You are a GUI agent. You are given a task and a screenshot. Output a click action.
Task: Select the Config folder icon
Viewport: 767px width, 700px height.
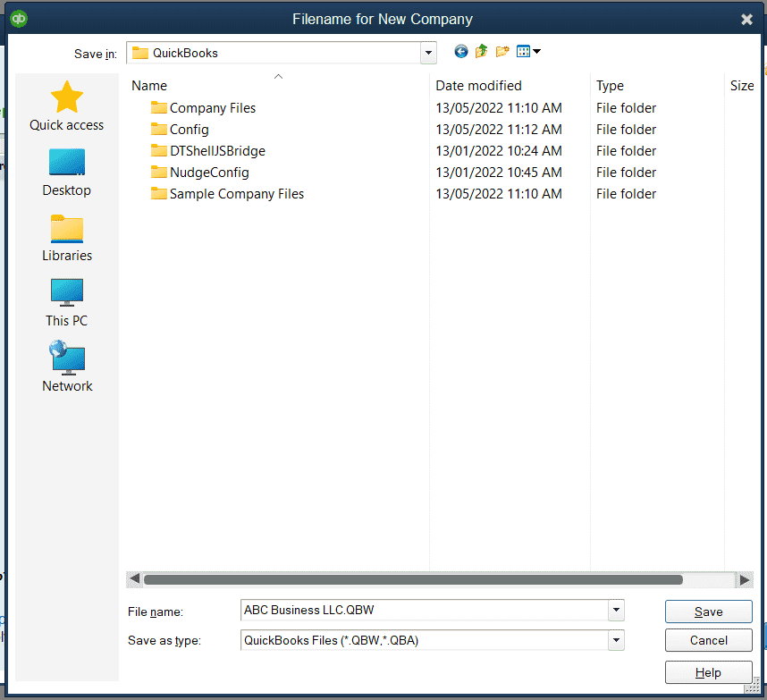click(158, 129)
